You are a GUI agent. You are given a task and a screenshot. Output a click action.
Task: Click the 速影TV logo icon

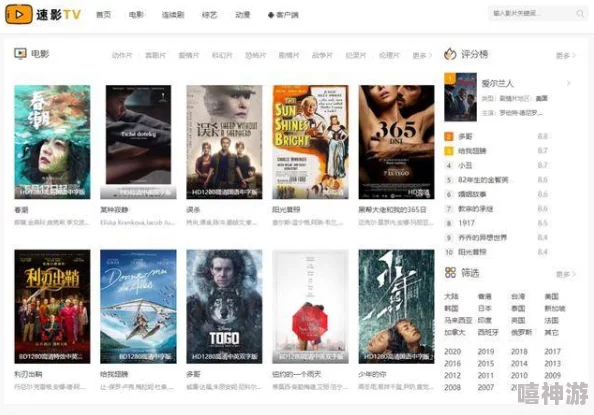(x=19, y=14)
